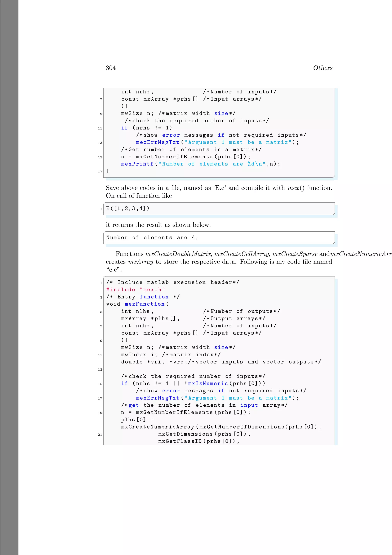Click the italic word "mxCreateDoubleMatrix"
Image resolution: width=392 pixels, height=555 pixels.
[x=178, y=254]
